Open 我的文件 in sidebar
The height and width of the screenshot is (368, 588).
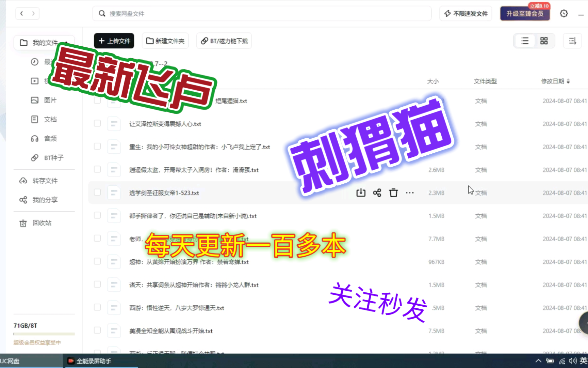click(44, 43)
